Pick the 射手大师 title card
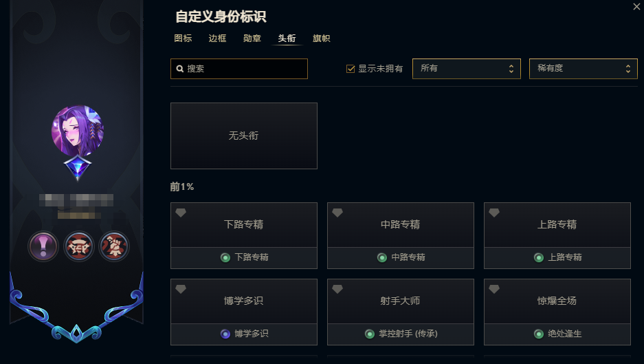The image size is (644, 364). coord(400,301)
